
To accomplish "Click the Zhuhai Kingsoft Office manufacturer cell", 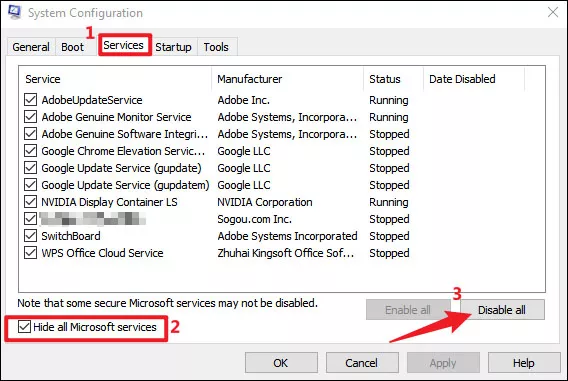I will coord(285,253).
